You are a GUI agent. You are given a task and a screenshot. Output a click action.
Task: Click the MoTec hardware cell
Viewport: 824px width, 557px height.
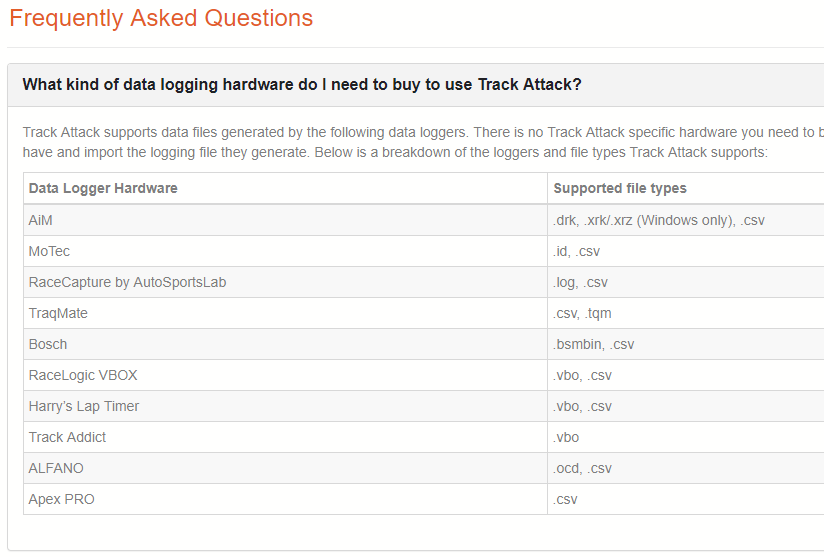(285, 251)
